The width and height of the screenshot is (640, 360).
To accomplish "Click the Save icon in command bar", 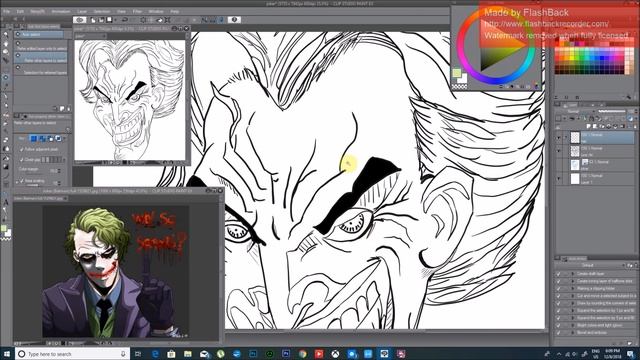I will (109, 20).
